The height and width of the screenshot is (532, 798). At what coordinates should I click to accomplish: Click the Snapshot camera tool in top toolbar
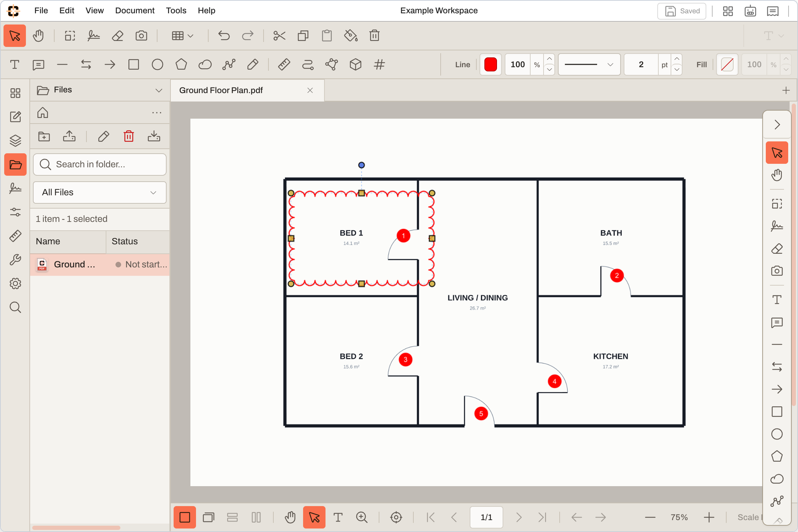point(141,36)
